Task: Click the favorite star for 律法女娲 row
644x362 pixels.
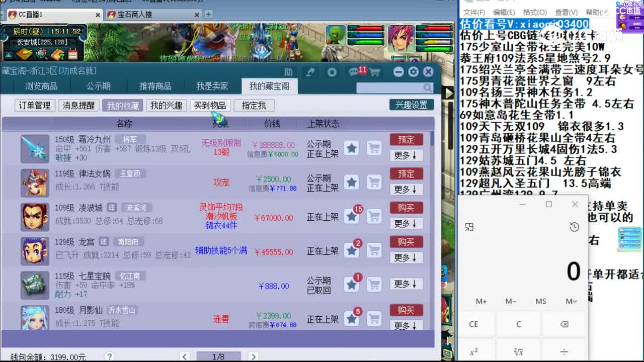Action: [352, 183]
